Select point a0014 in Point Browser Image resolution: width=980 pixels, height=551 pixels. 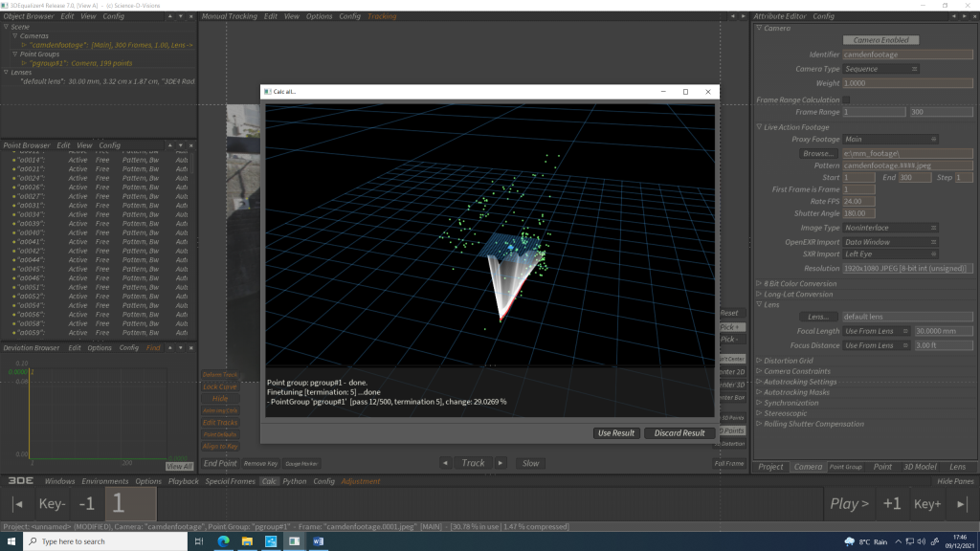pos(97,160)
